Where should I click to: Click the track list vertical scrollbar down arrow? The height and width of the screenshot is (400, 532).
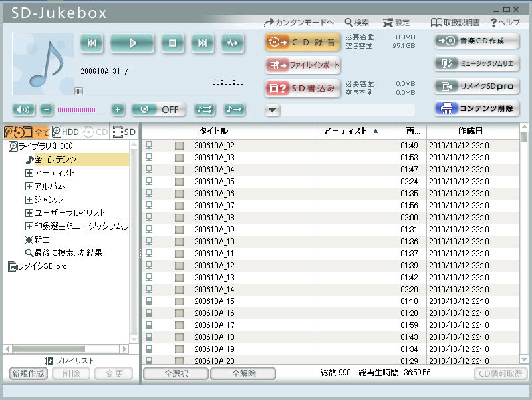[524, 359]
